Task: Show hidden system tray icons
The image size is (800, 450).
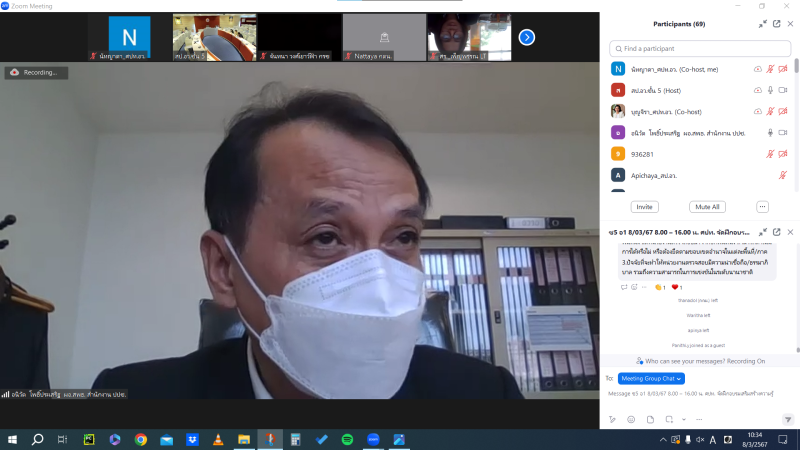Action: point(663,439)
